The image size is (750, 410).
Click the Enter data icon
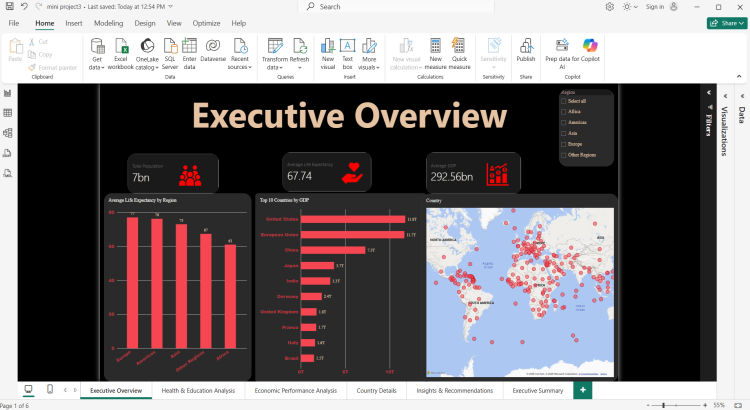pyautogui.click(x=189, y=45)
